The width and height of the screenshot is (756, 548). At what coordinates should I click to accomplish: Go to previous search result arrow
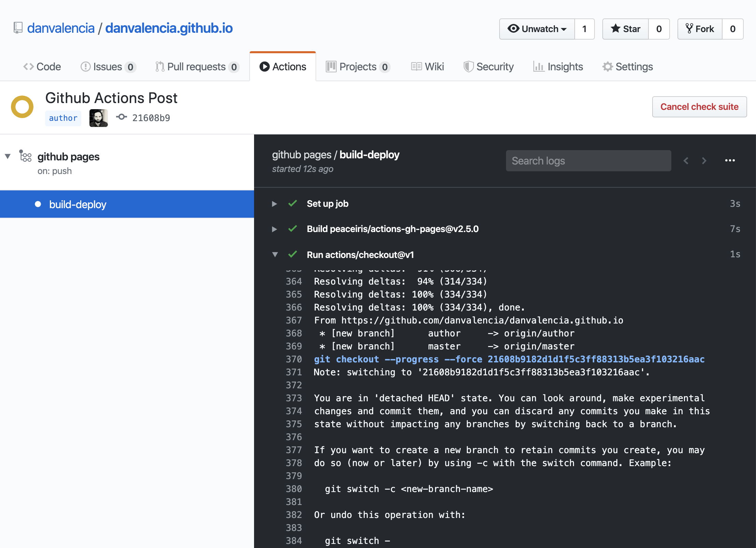(686, 161)
